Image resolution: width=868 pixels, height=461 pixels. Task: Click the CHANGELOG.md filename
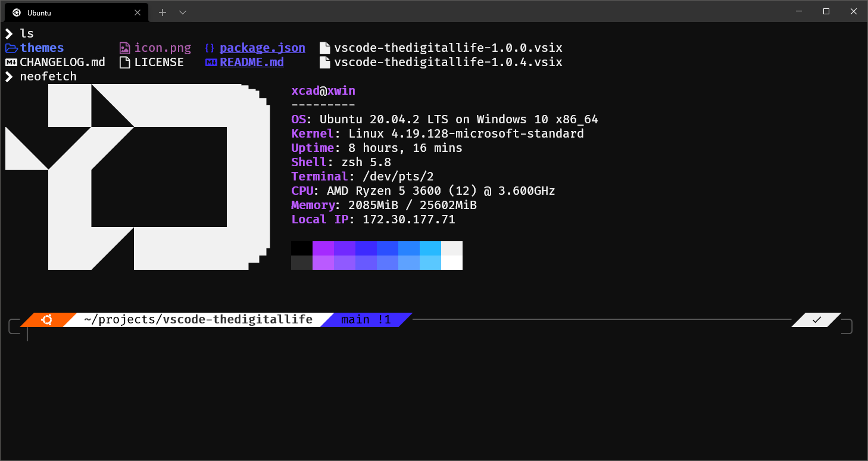[63, 62]
